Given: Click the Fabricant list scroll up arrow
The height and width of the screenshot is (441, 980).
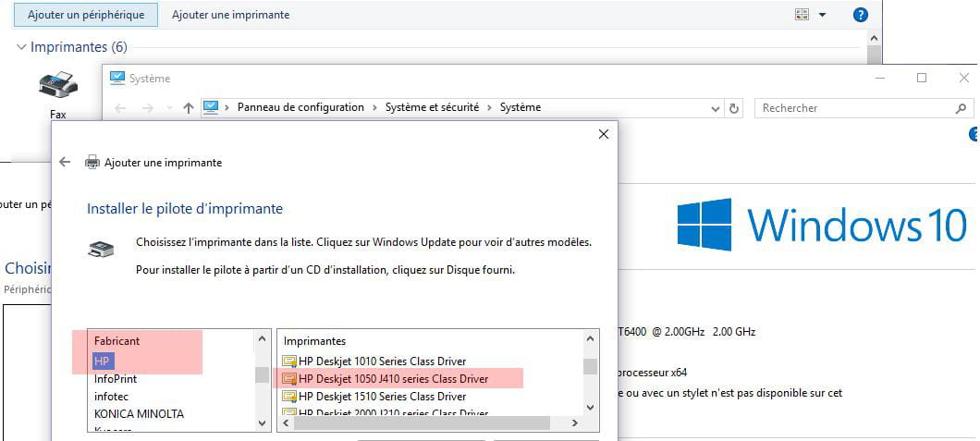Looking at the screenshot, I should point(262,339).
